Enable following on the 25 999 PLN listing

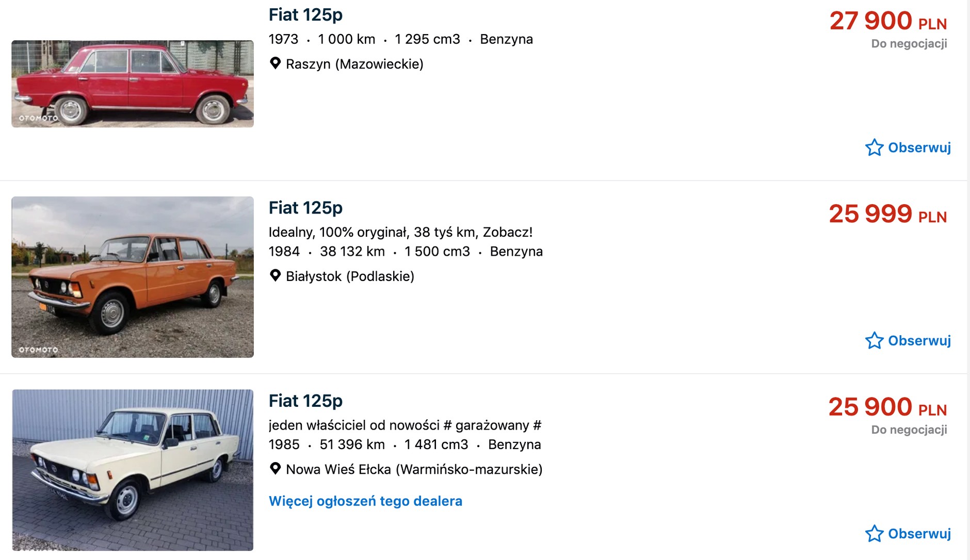pos(918,340)
